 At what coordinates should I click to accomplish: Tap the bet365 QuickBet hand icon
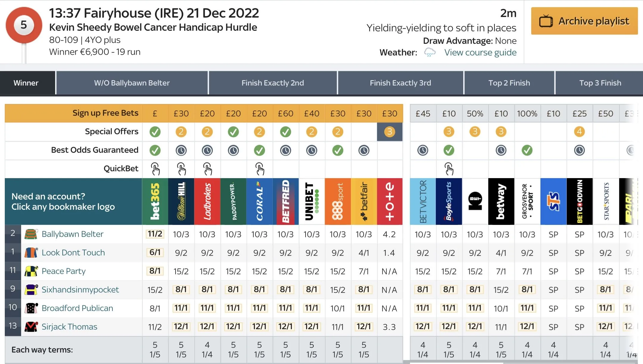(155, 169)
